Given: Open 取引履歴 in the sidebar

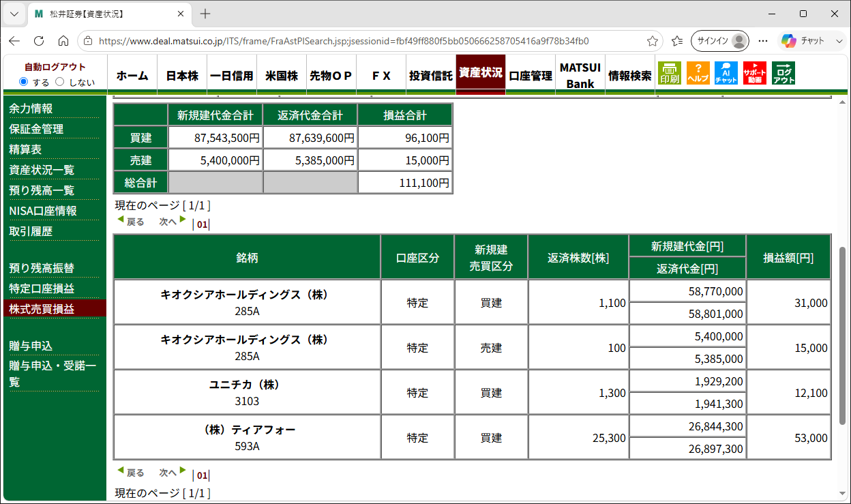Looking at the screenshot, I should point(31,231).
